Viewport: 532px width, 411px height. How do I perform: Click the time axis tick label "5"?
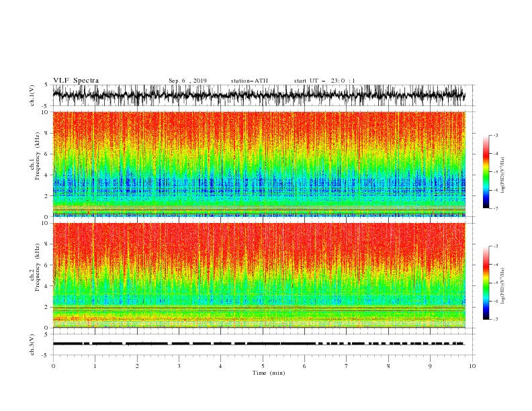[263, 366]
